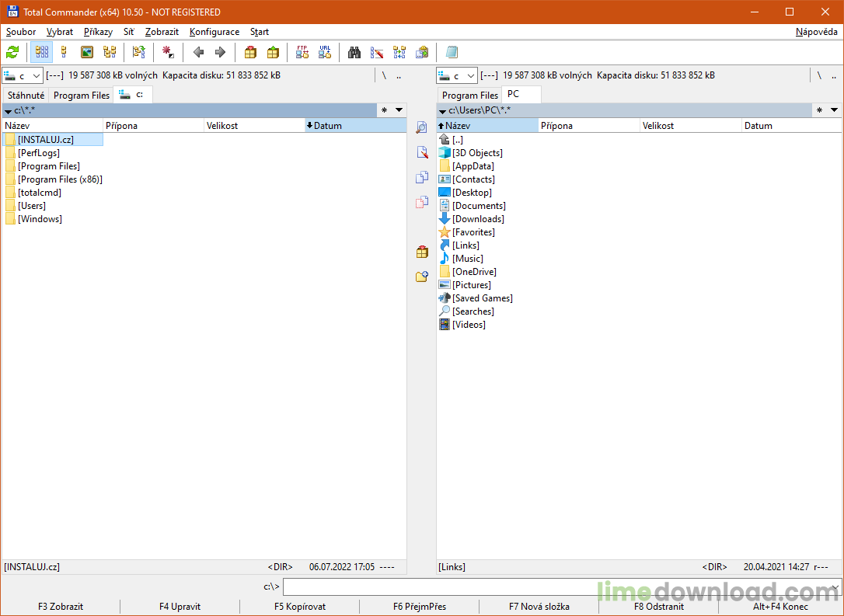
Task: Click the FTP connect toolbar icon
Action: [302, 53]
